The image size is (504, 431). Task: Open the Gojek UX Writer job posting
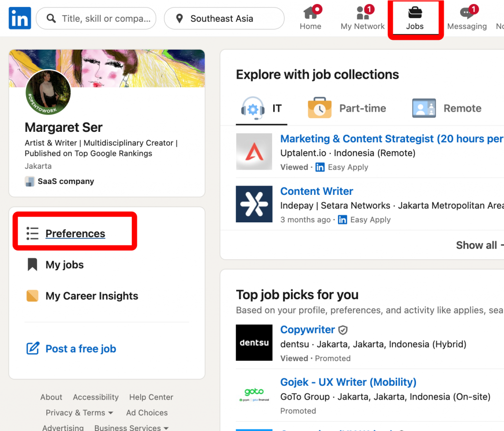click(x=348, y=382)
